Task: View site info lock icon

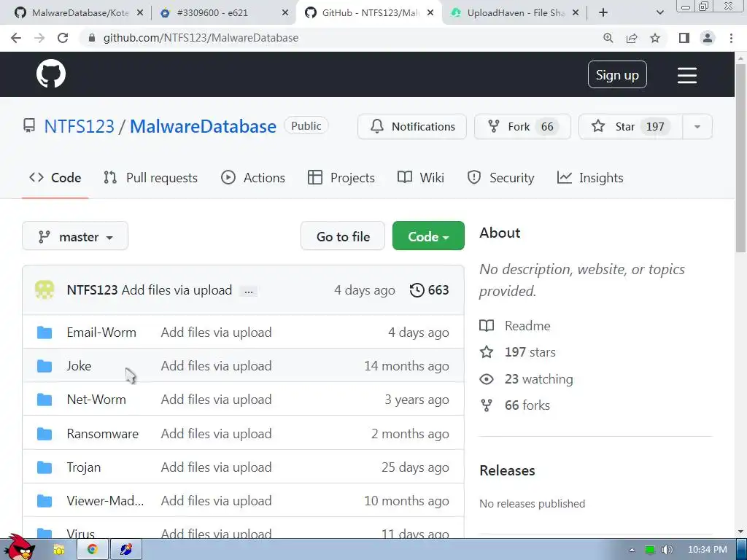Action: (92, 38)
